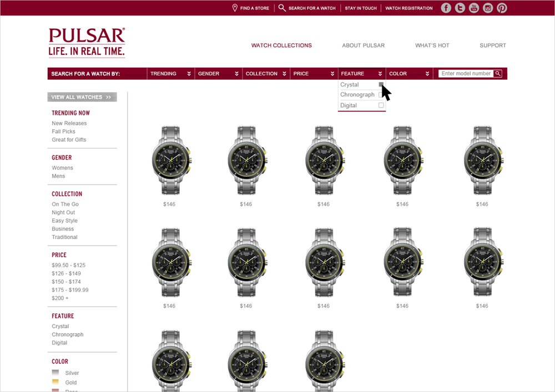The image size is (555, 392).
Task: Select Traditional collection
Action: 64,237
